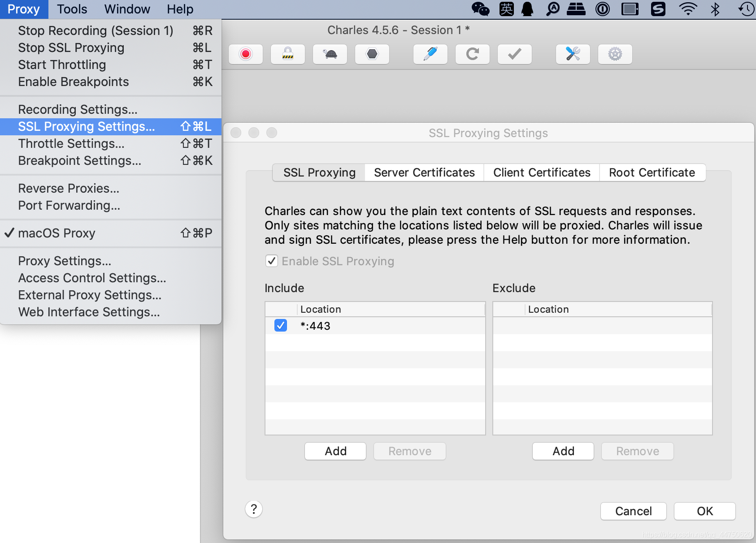Choose Start Throttling menu item

click(x=111, y=65)
